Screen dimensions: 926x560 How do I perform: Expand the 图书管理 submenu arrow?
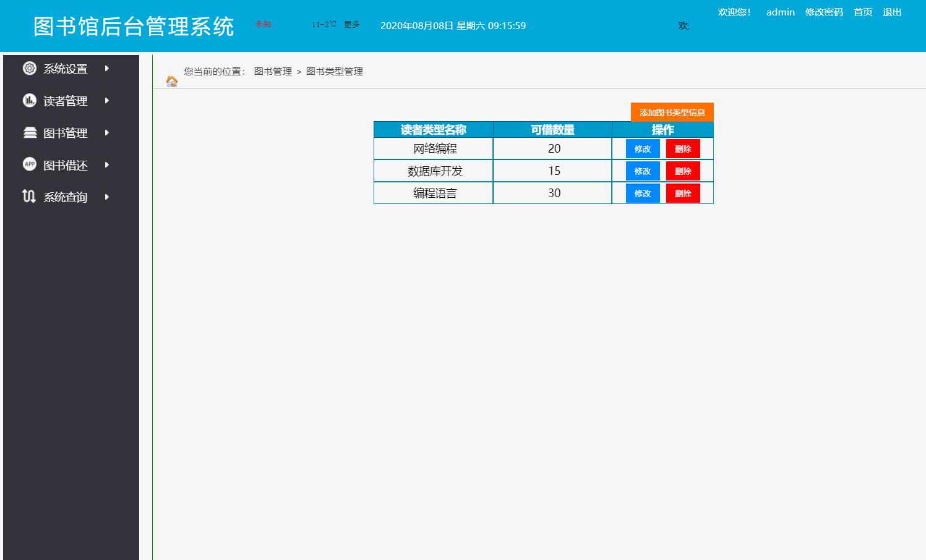tap(106, 133)
